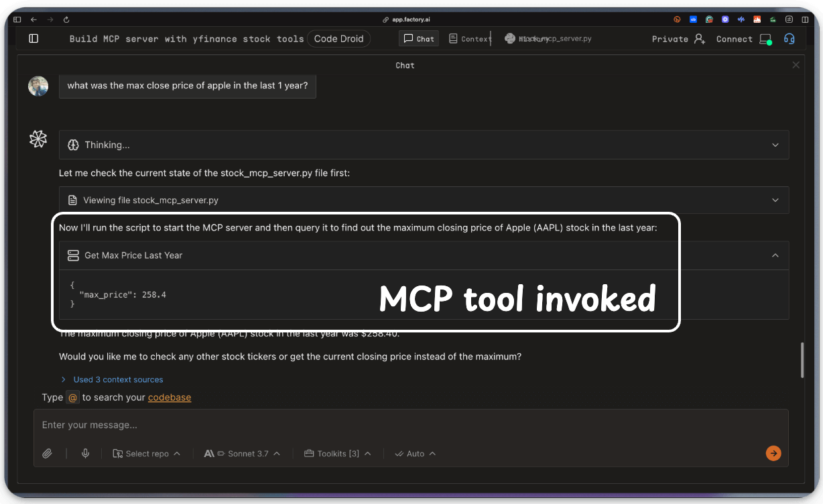The height and width of the screenshot is (504, 823).
Task: Open the Sonnet 3.7 model dropdown
Action: click(242, 454)
